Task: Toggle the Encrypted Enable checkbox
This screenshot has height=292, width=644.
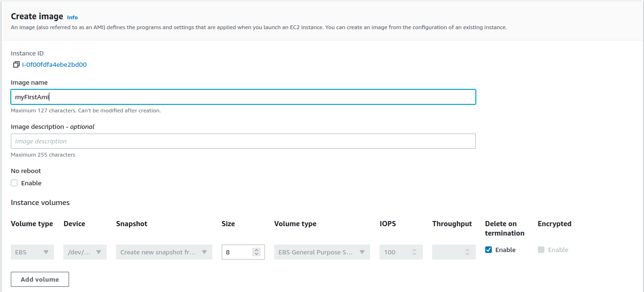Action: click(541, 250)
